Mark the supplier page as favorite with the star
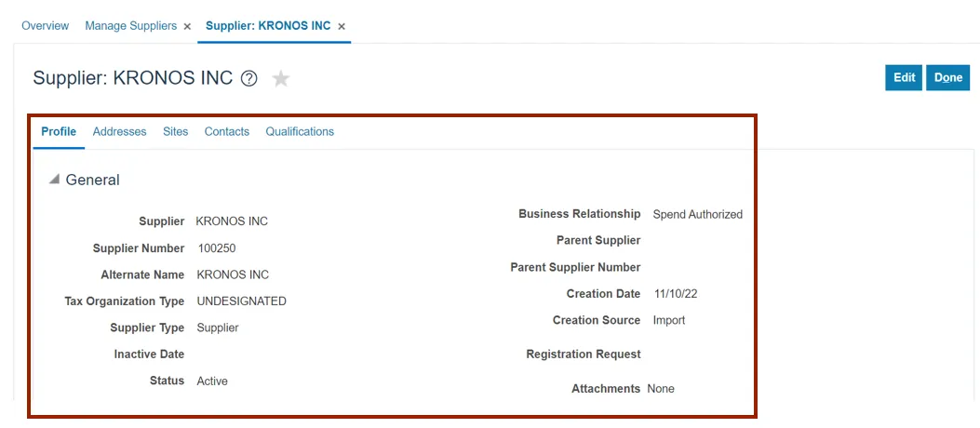 [x=281, y=79]
